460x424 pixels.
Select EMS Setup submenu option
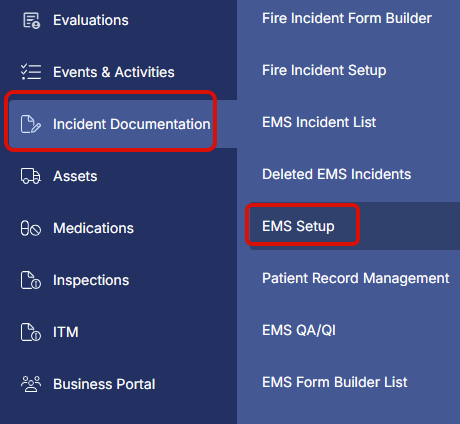(298, 226)
